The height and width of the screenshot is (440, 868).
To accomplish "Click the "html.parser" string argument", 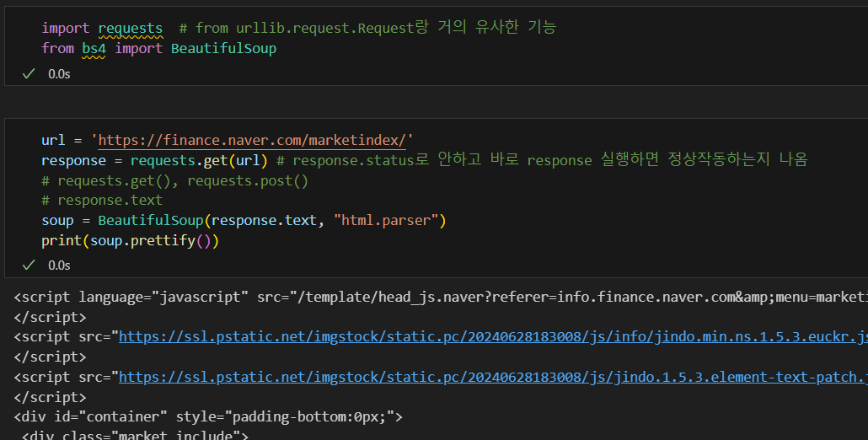I will click(386, 220).
